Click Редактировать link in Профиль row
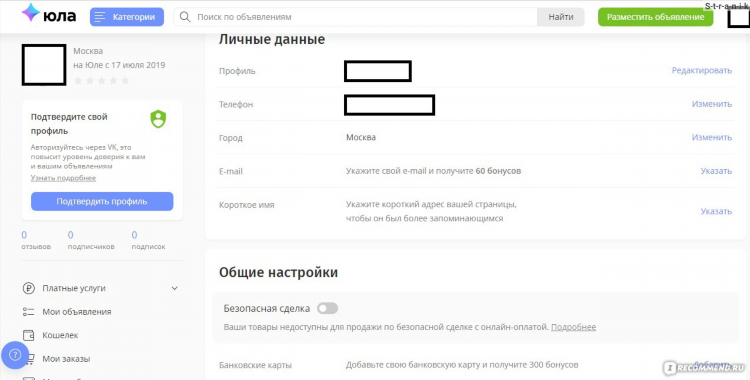Image resolution: width=750 pixels, height=380 pixels. click(702, 71)
